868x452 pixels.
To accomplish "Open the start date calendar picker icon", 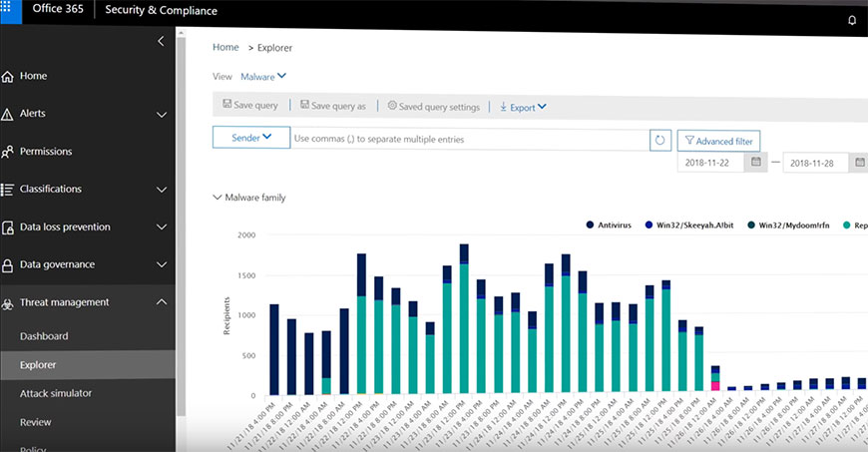I will coord(756,162).
